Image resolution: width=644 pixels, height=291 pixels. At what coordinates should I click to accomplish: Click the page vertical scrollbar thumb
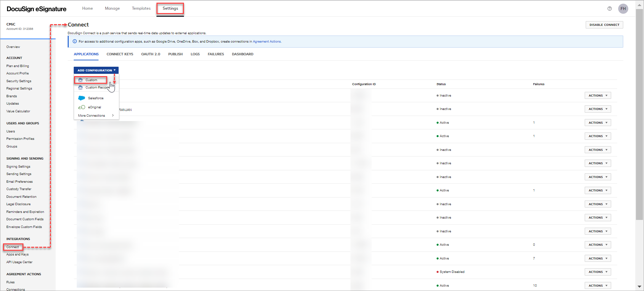tap(640, 114)
